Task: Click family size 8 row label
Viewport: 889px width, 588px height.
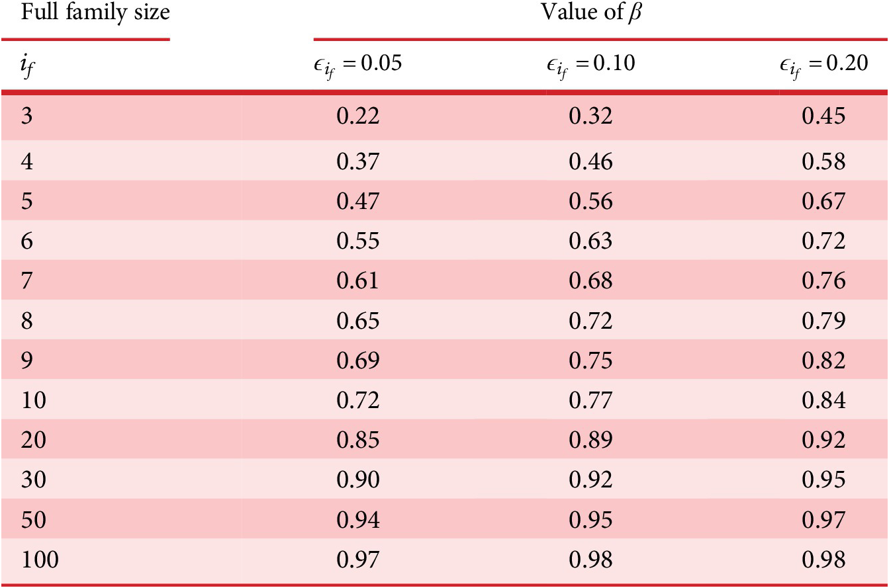Action: 28,321
